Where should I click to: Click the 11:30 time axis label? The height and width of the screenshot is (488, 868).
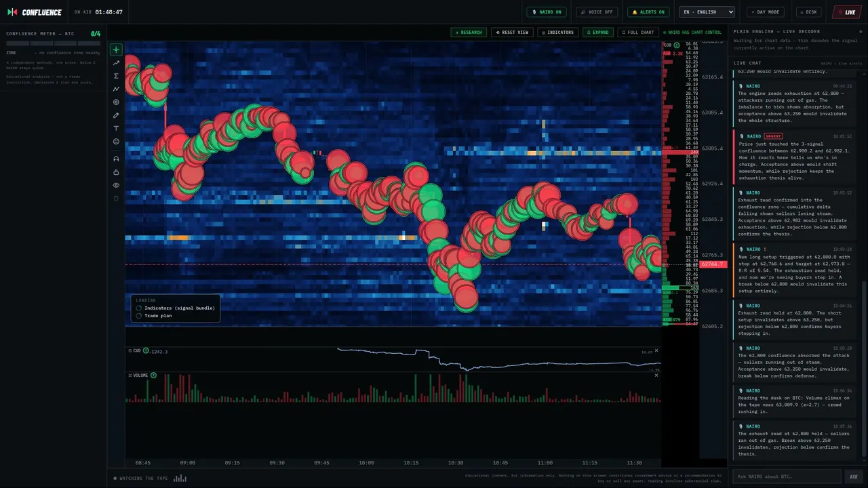tap(634, 463)
